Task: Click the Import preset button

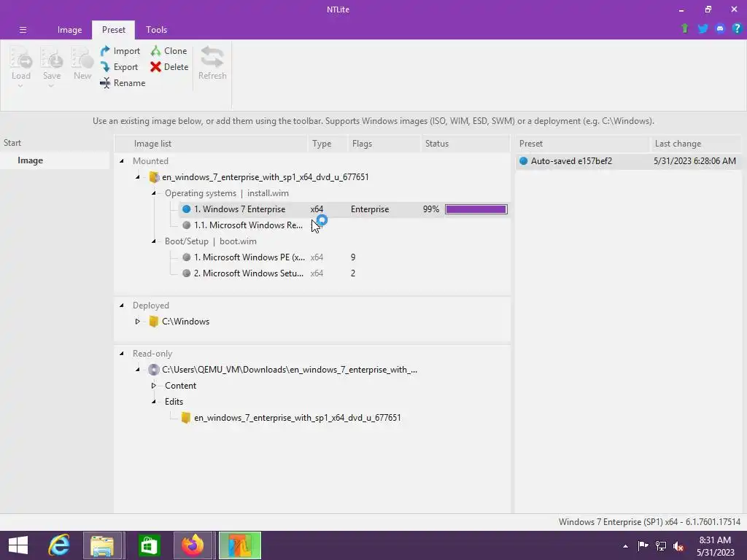Action: pos(120,51)
